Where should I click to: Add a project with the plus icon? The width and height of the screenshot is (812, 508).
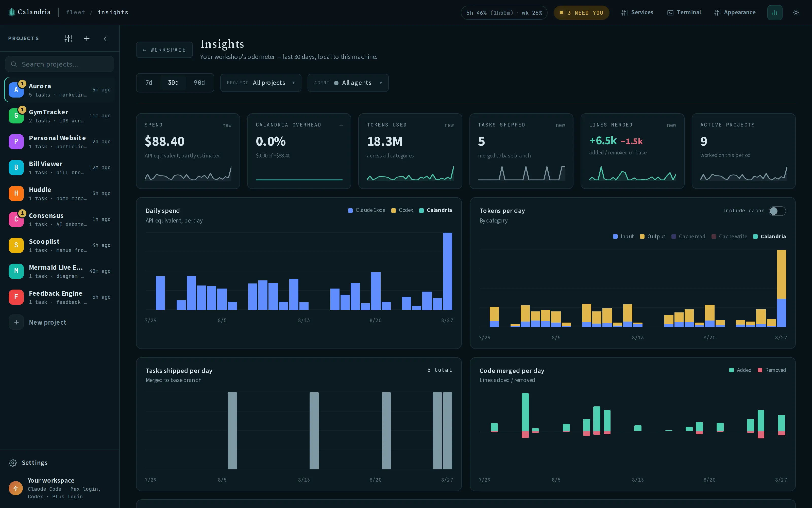pos(87,39)
